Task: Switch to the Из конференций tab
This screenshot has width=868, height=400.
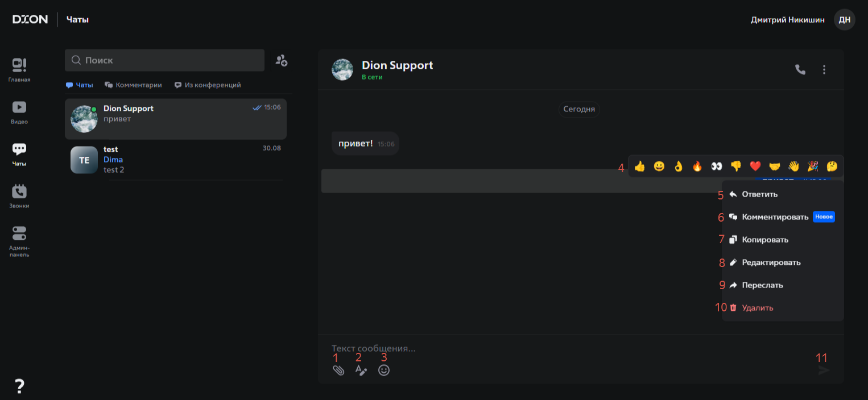Action: click(x=208, y=85)
